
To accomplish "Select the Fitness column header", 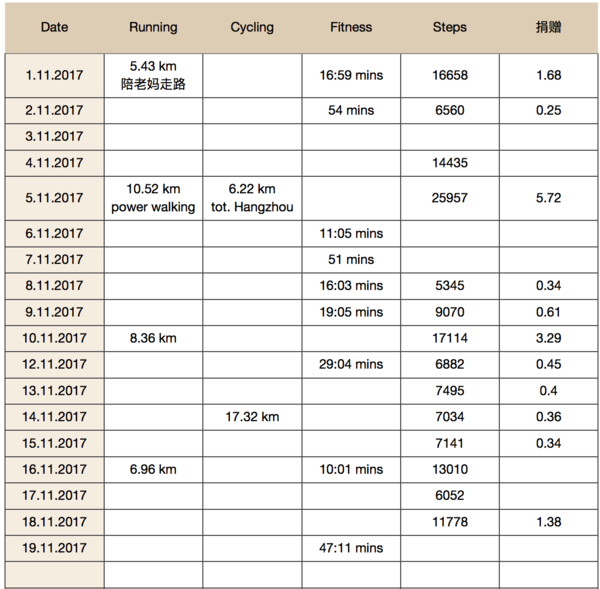I will 351,27.
